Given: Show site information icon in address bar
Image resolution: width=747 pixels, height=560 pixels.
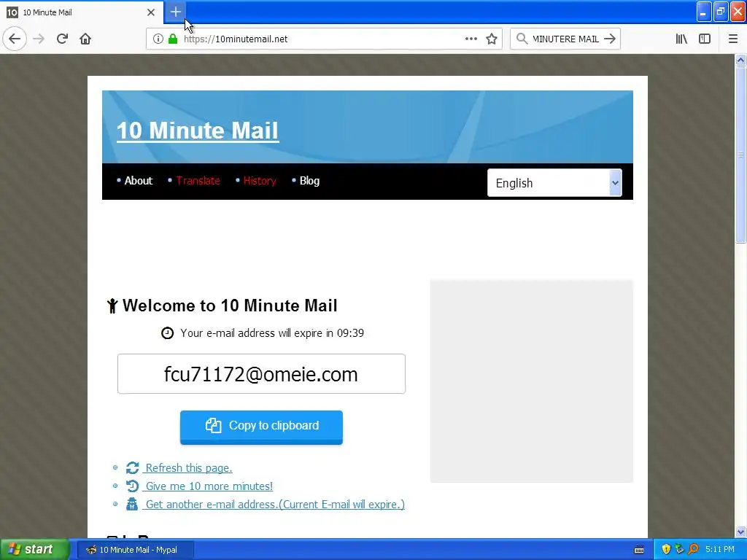Looking at the screenshot, I should [158, 39].
